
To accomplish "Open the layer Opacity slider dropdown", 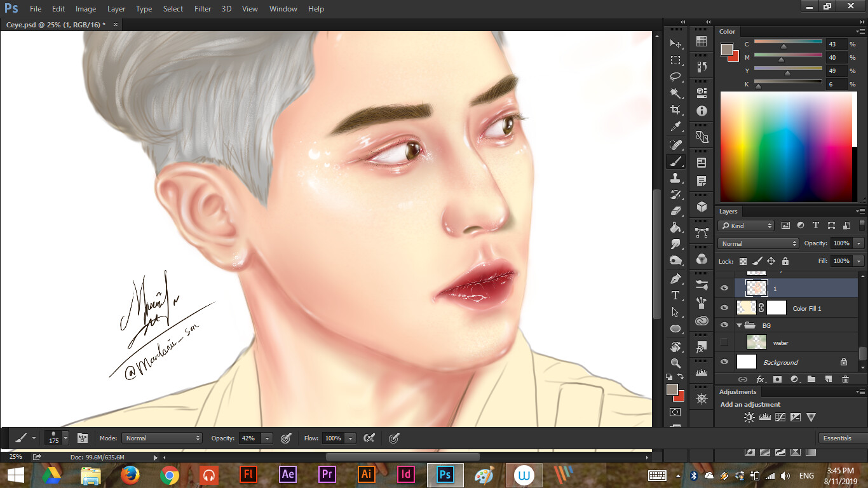I will coord(859,243).
